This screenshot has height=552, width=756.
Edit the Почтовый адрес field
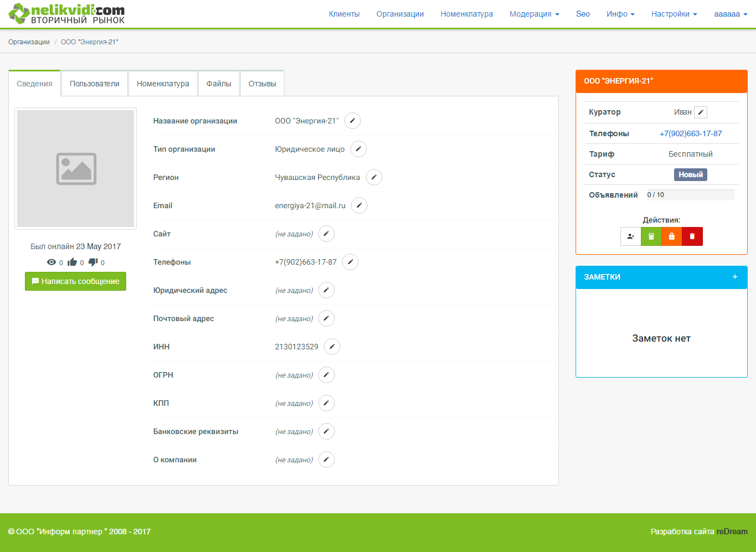(327, 318)
